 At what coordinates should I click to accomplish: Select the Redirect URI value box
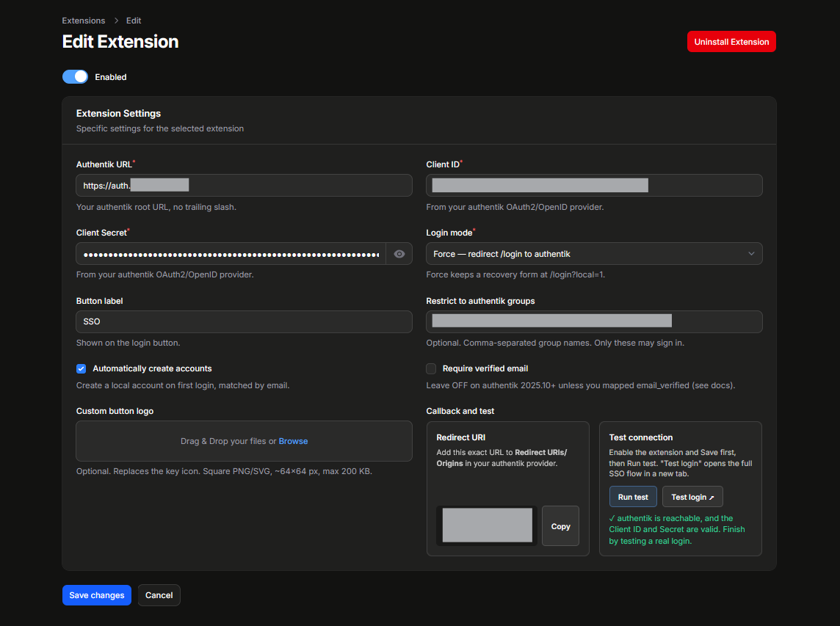(x=486, y=526)
